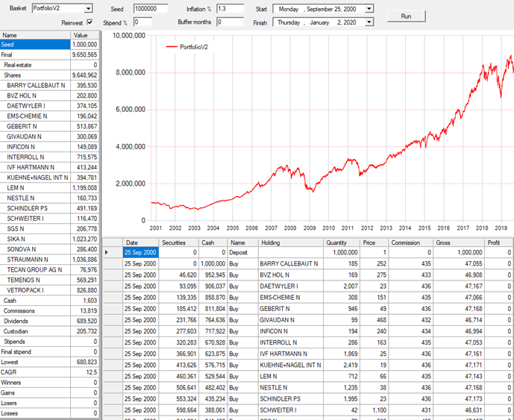The width and height of the screenshot is (514, 420).
Task: Select EMS-CHEMIE N in summary list
Action: click(x=49, y=116)
